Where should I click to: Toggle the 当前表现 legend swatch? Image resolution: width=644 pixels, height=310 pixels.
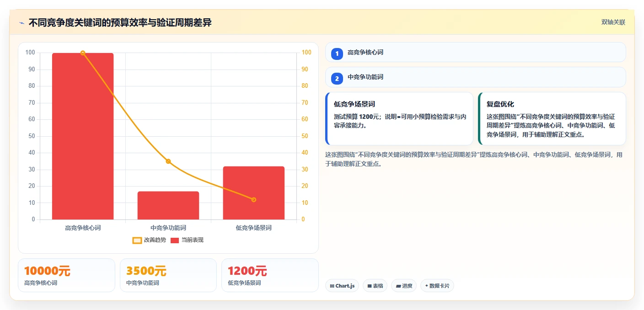[x=175, y=240]
